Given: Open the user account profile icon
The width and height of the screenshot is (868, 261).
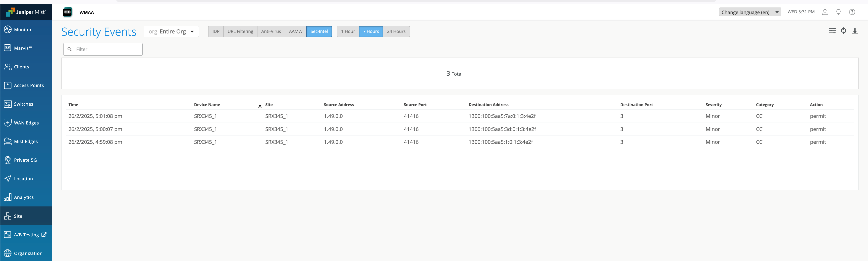Looking at the screenshot, I should (x=825, y=12).
